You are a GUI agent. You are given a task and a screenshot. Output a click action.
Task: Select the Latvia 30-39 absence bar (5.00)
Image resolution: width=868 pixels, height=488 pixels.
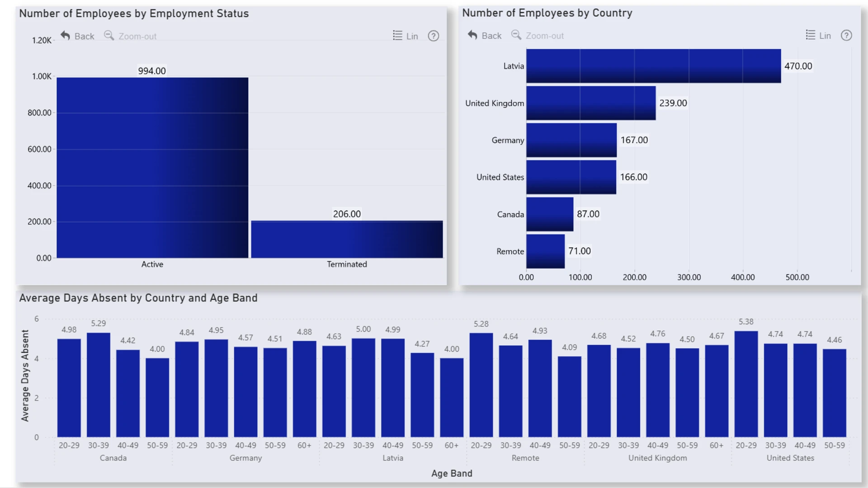coord(363,388)
